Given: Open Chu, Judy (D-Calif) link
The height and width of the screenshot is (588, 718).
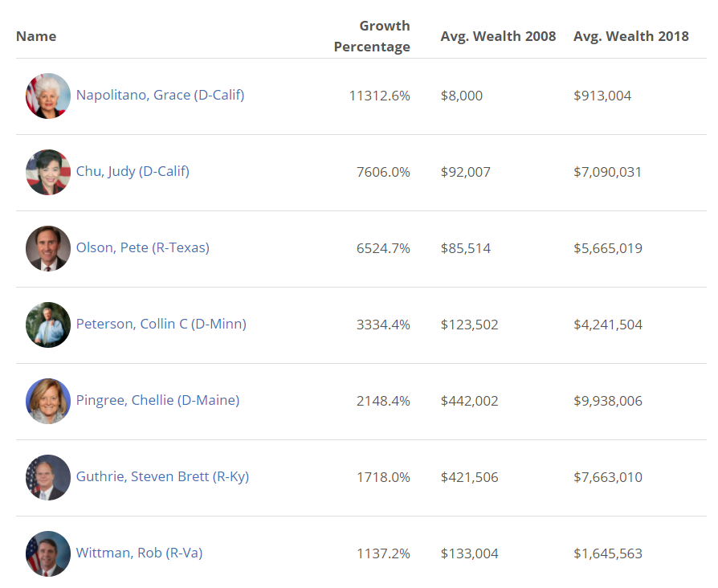Looking at the screenshot, I should click(x=133, y=171).
